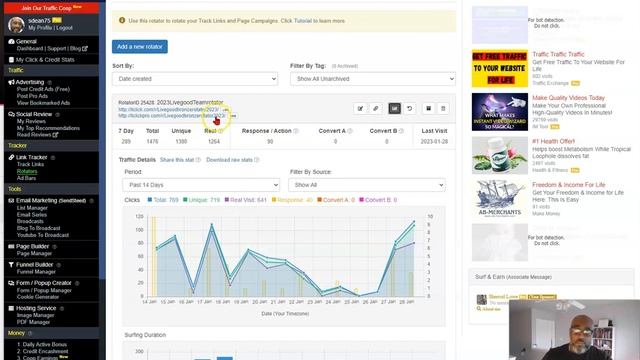This screenshot has width=640, height=360.
Task: Open the Filter By Tag dropdown
Action: [x=373, y=79]
